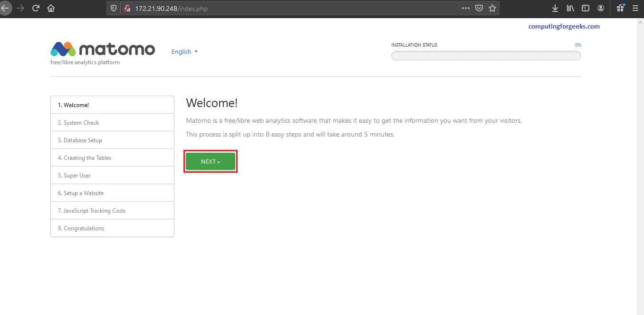Open the hamburger application menu

click(x=635, y=8)
